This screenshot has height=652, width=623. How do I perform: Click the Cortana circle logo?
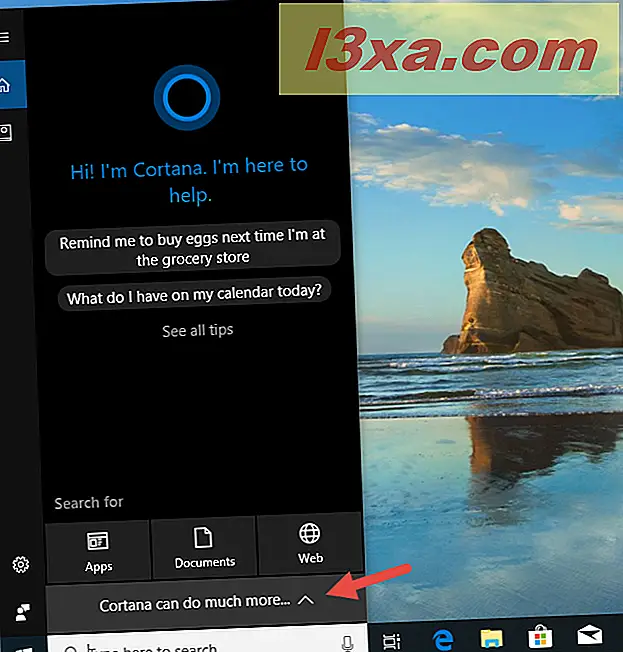tap(187, 98)
